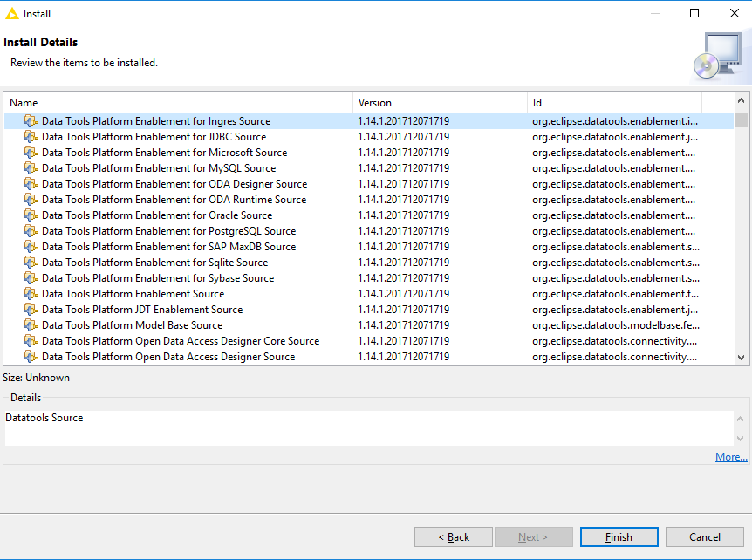Viewport: 752px width, 560px height.
Task: Select row Data Tools Platform Model Base Source
Action: coord(369,325)
